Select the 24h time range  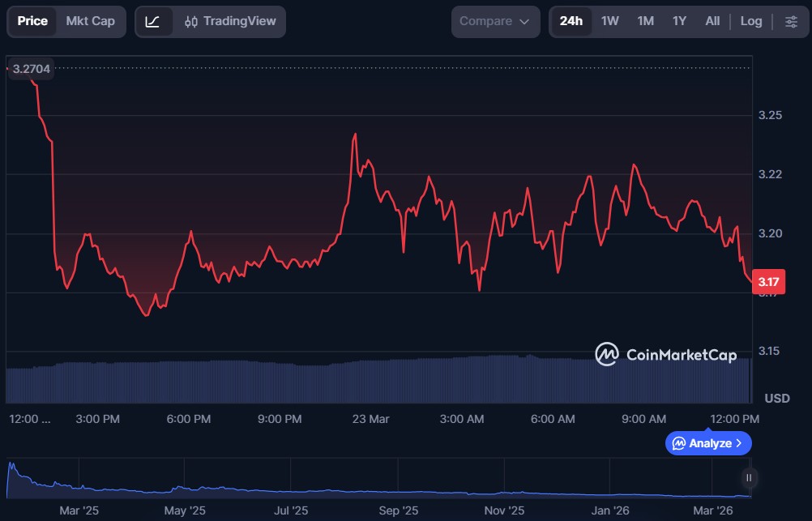pyautogui.click(x=571, y=22)
